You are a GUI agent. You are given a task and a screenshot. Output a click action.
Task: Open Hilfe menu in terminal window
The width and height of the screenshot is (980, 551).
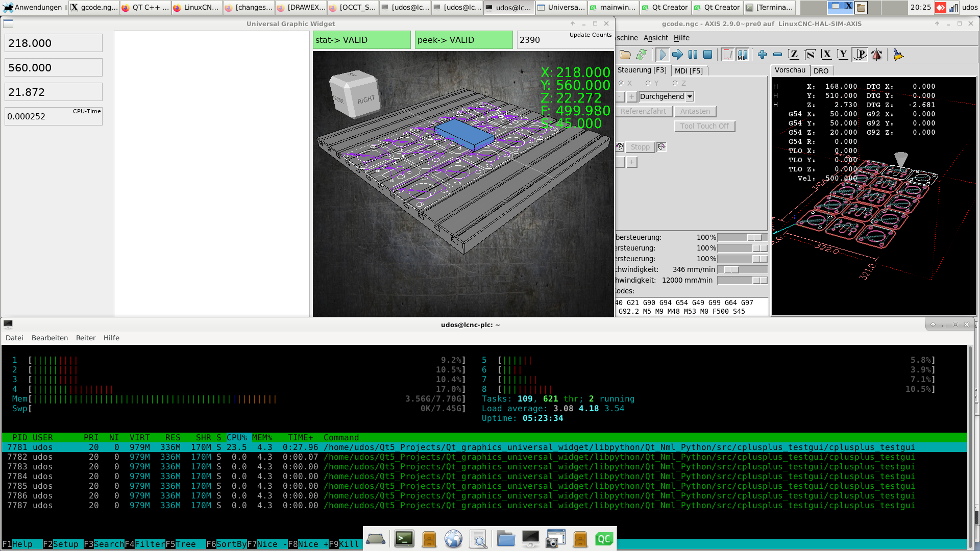pyautogui.click(x=111, y=338)
